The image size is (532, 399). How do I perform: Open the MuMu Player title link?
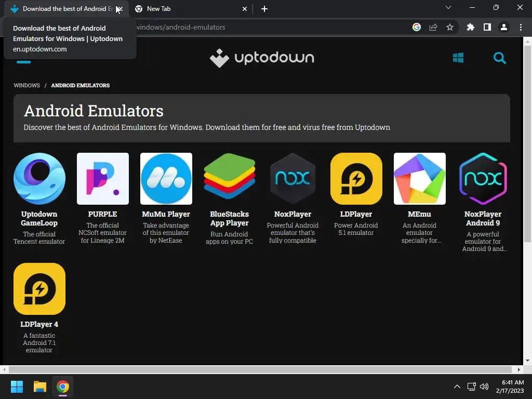pyautogui.click(x=166, y=214)
